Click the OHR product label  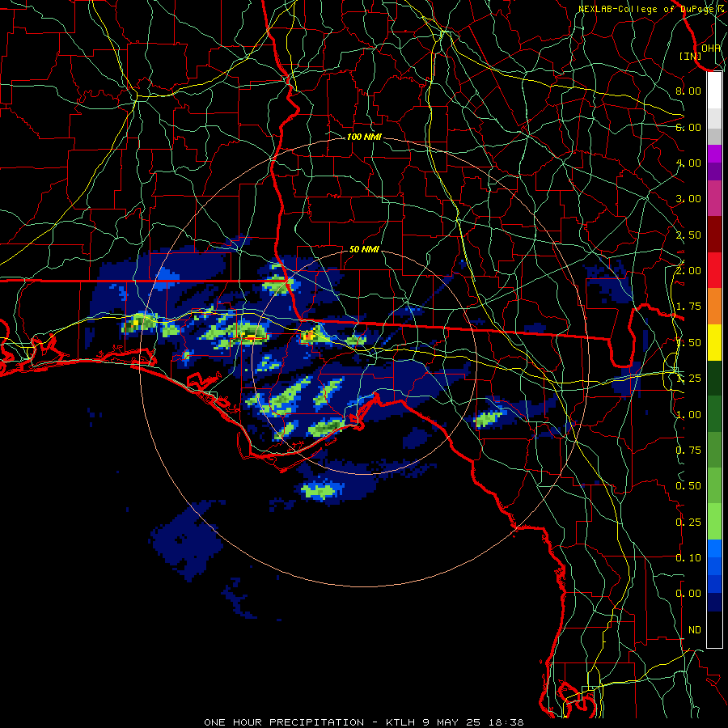point(711,48)
